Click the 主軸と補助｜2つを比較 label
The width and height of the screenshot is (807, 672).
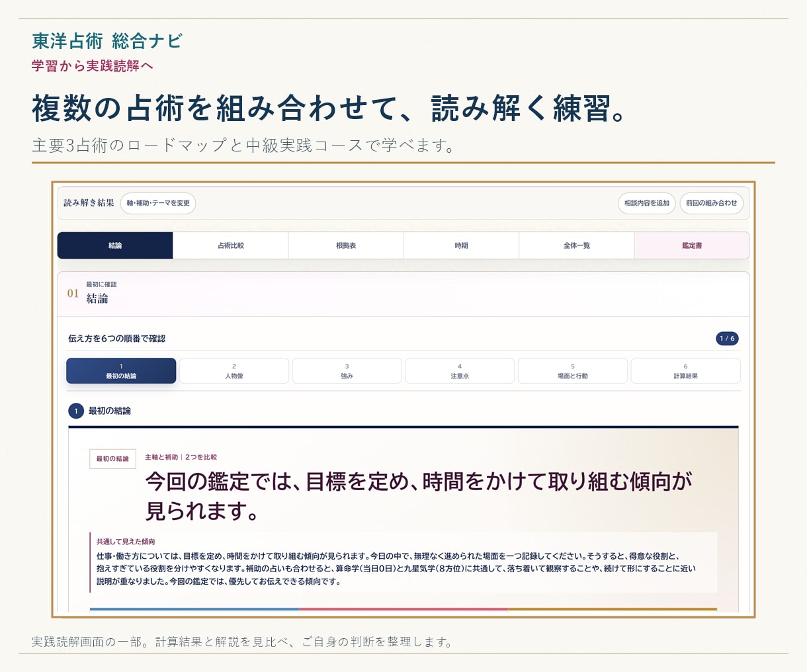point(181,457)
